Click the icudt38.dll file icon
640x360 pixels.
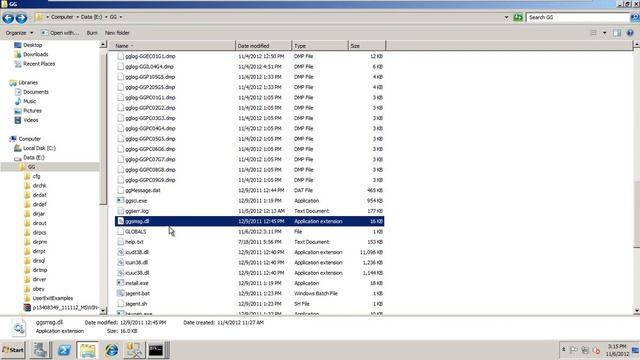tap(120, 252)
